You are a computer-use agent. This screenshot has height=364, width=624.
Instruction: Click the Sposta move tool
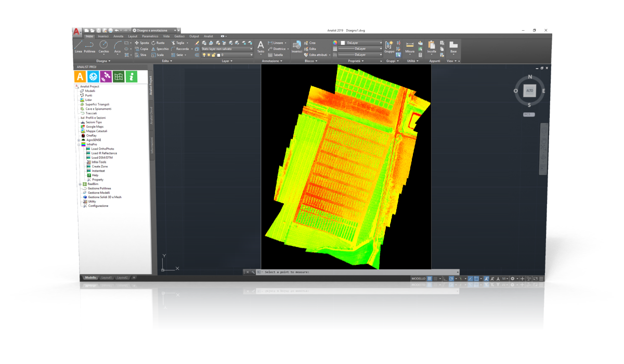[141, 43]
